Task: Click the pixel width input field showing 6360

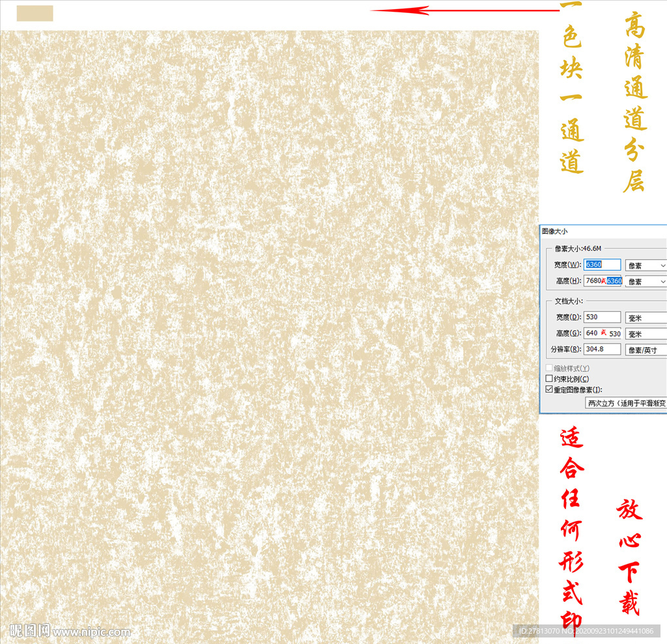Action: pyautogui.click(x=602, y=264)
